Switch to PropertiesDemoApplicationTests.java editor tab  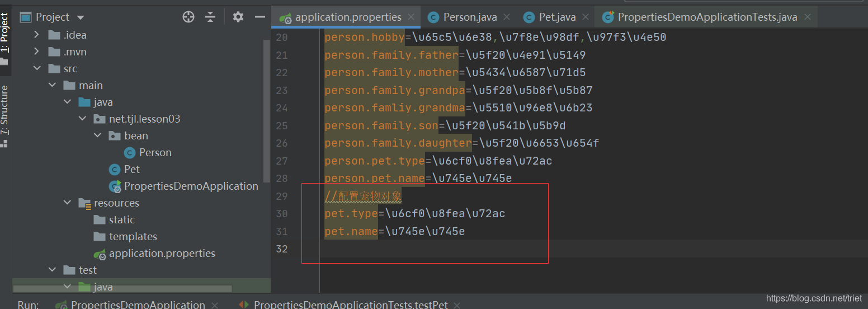pyautogui.click(x=707, y=17)
